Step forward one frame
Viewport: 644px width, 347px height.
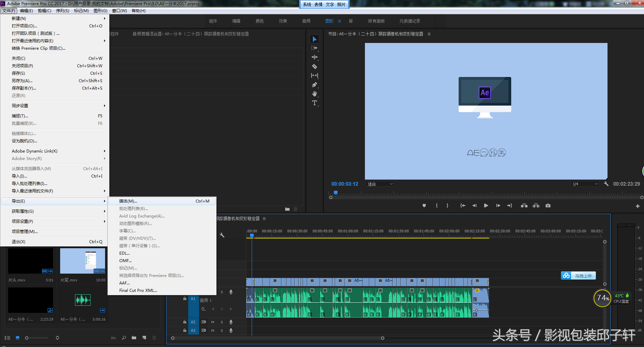pyautogui.click(x=498, y=206)
